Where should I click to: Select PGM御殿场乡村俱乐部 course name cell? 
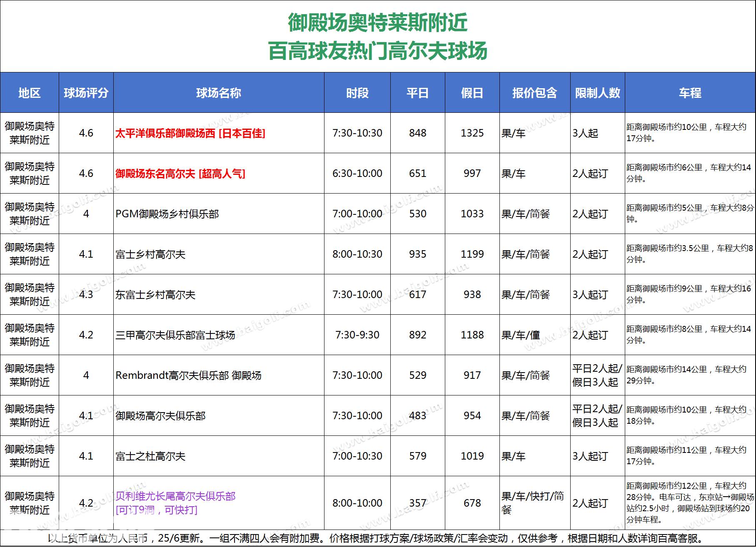point(167,214)
